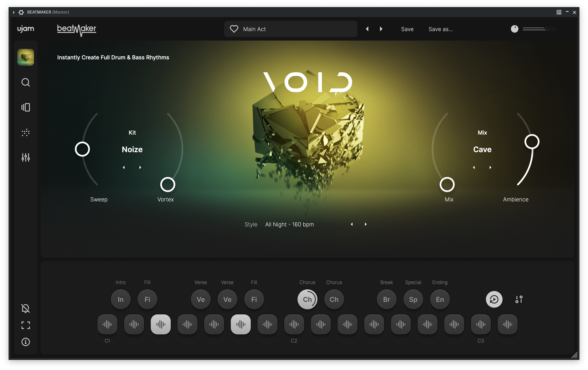
Task: Open the Noize kit name selector
Action: (x=132, y=149)
